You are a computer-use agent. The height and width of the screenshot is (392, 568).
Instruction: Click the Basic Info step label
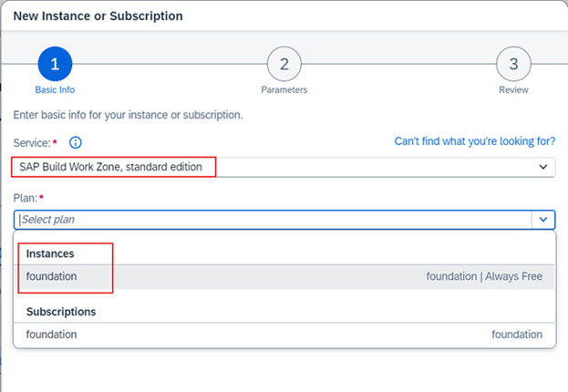(55, 90)
